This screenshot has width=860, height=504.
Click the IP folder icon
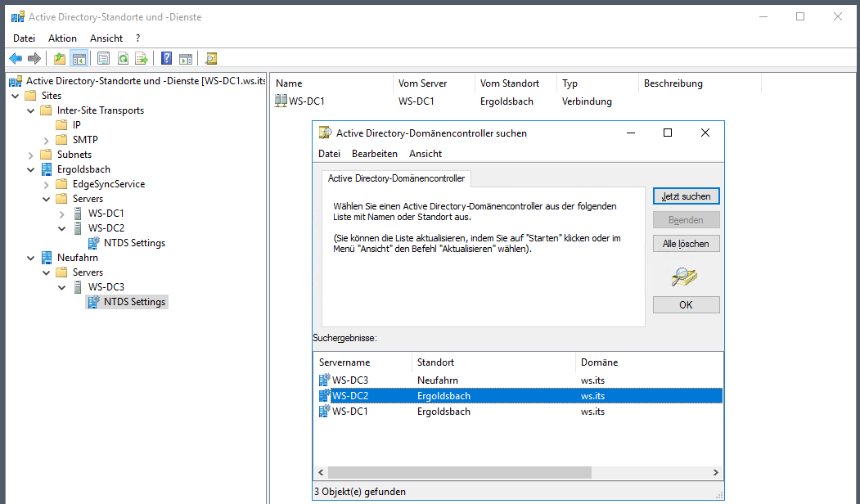(x=62, y=124)
